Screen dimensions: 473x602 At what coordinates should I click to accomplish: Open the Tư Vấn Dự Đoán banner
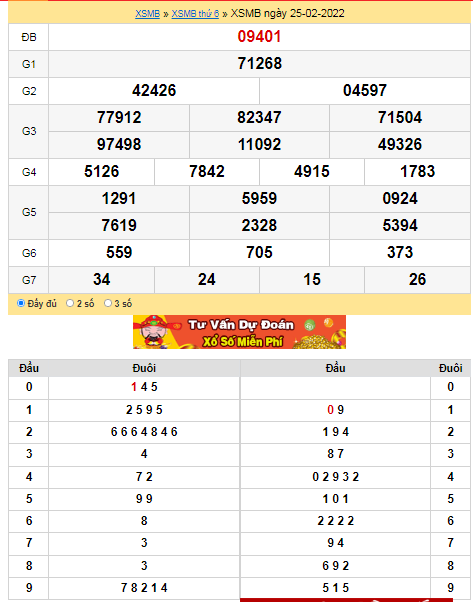239,332
